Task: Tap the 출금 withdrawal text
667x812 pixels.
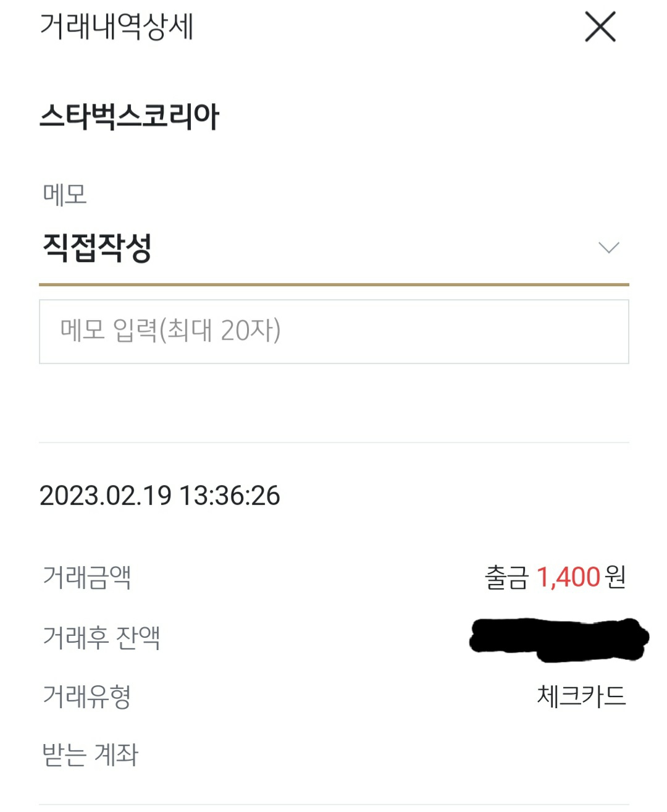Action: (x=506, y=577)
